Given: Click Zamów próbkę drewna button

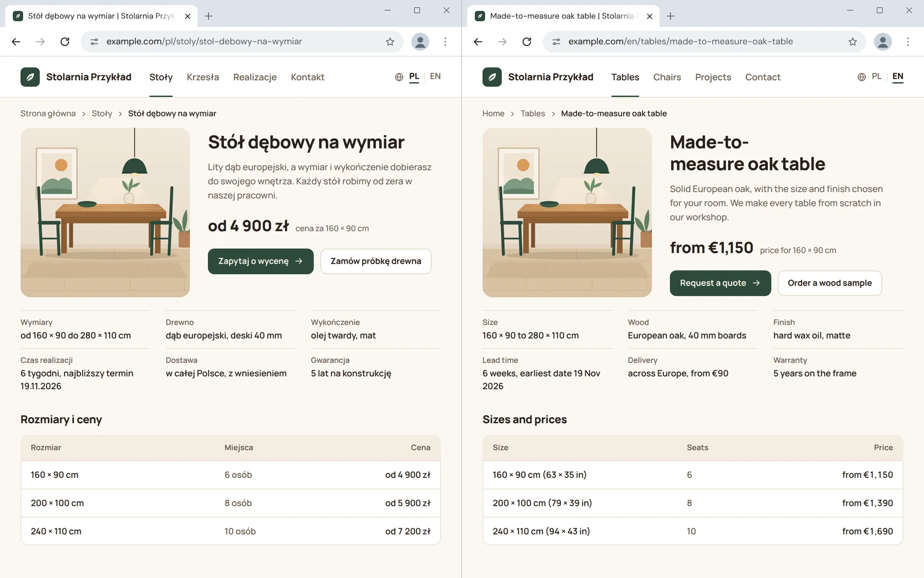Looking at the screenshot, I should (x=376, y=261).
